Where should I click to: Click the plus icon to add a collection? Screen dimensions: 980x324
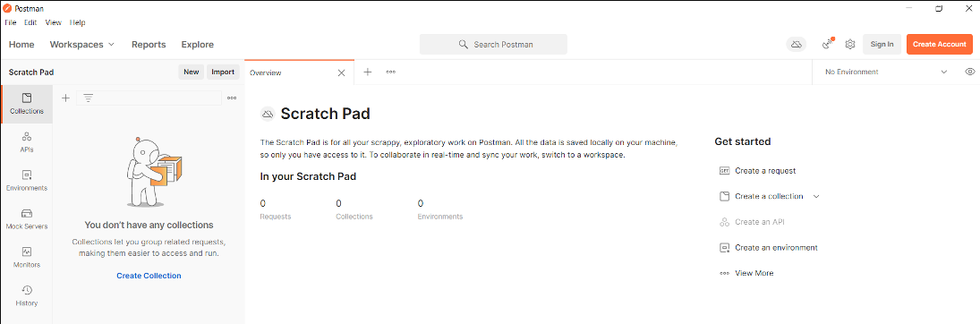(x=65, y=98)
